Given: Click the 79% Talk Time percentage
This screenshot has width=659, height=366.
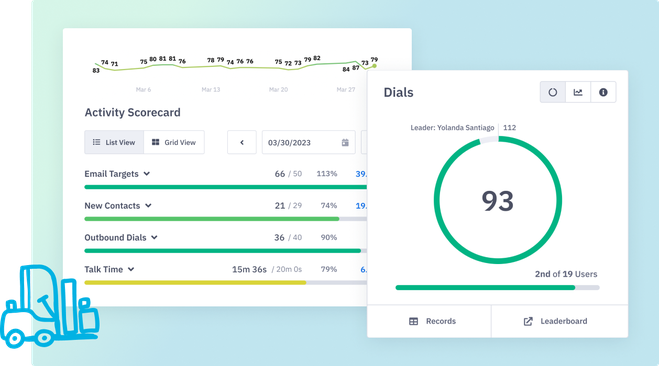Looking at the screenshot, I should tap(329, 269).
